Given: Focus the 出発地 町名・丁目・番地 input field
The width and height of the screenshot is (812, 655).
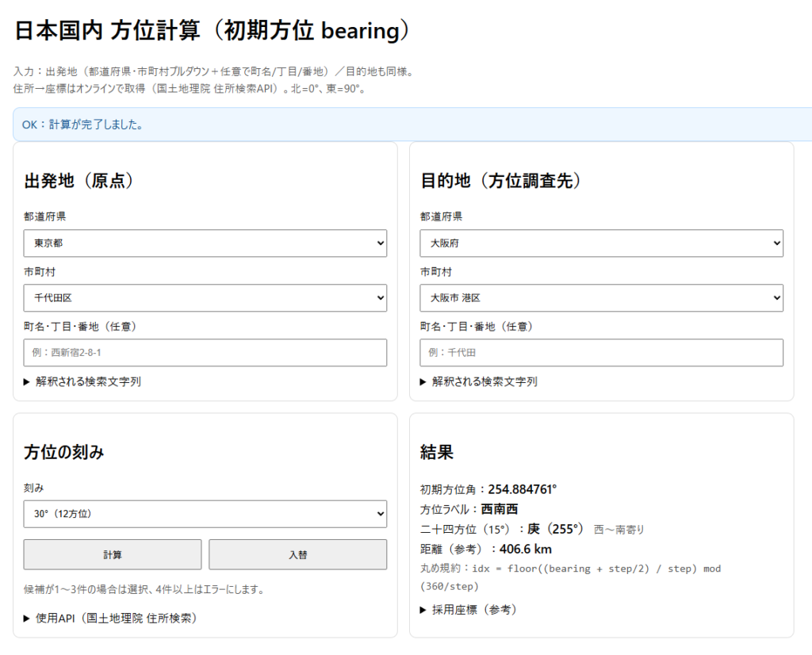Looking at the screenshot, I should pyautogui.click(x=205, y=353).
